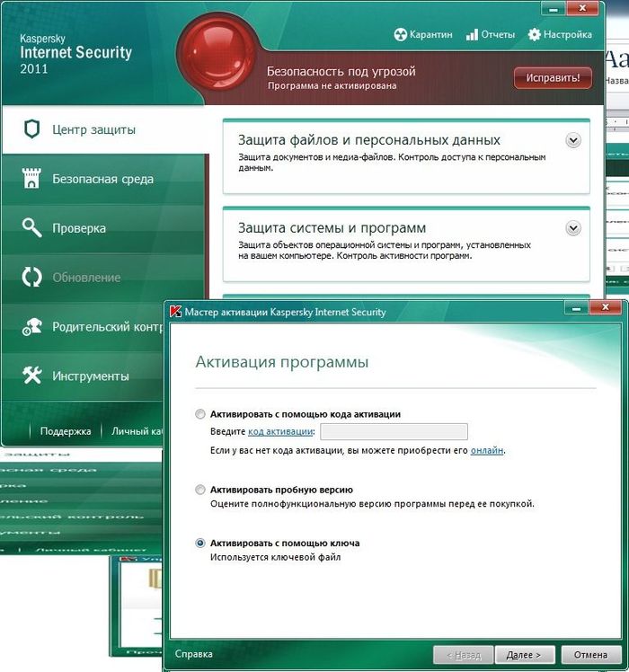Click the circular arrows icon for Обновление

(31, 277)
